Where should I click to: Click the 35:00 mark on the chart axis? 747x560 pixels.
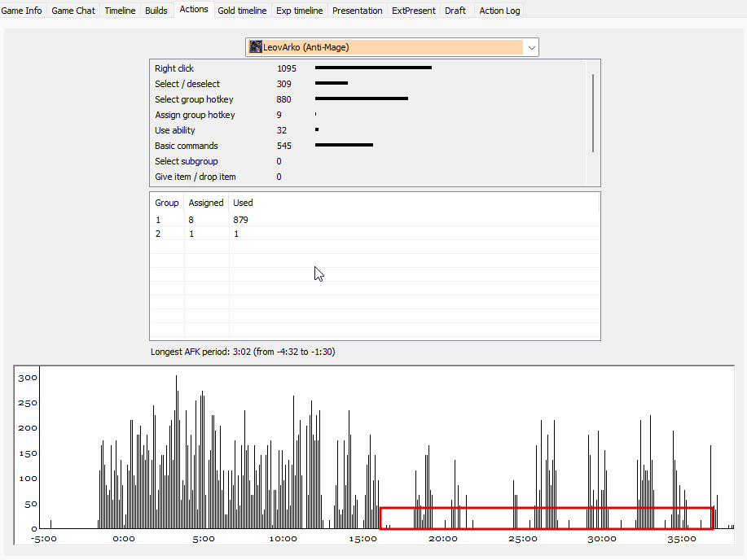pos(682,539)
